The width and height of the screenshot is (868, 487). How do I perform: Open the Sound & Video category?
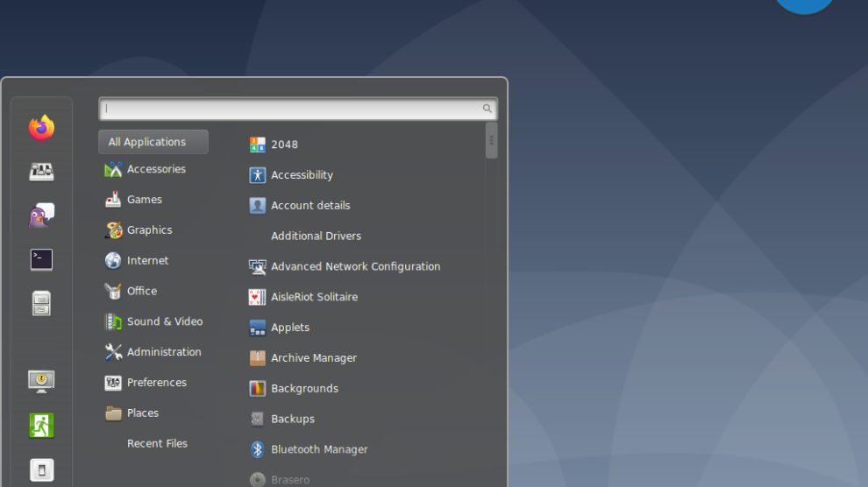point(164,321)
